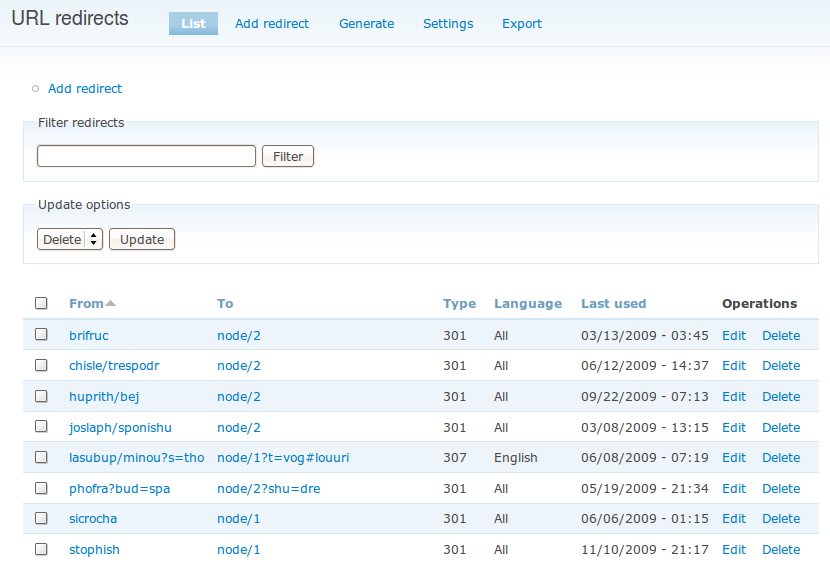Edit the sicrocha redirect
The width and height of the screenshot is (830, 564).
[x=734, y=519]
